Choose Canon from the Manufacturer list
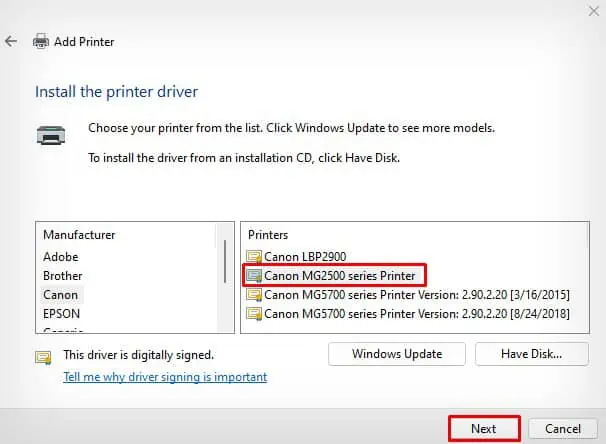 coord(60,295)
